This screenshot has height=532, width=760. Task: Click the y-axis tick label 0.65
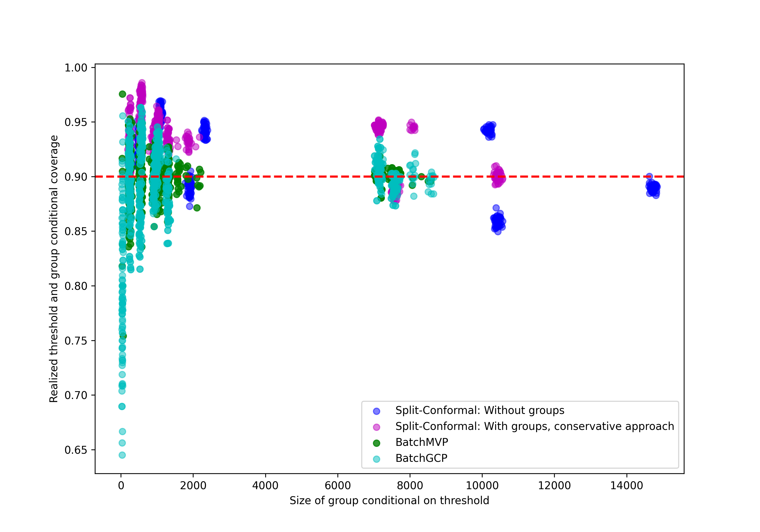click(x=76, y=450)
